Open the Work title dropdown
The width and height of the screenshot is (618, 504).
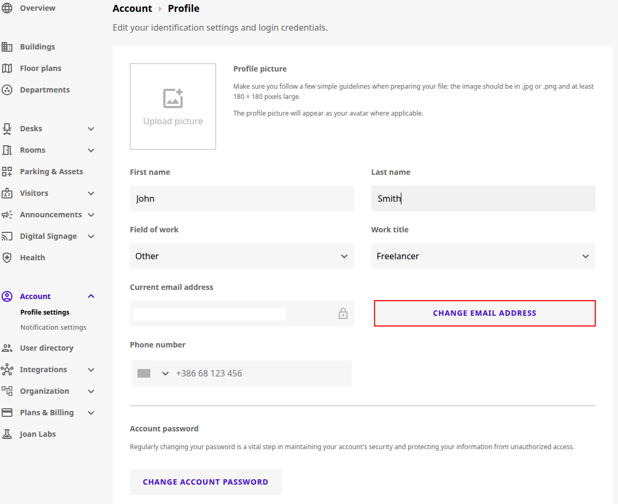click(483, 256)
